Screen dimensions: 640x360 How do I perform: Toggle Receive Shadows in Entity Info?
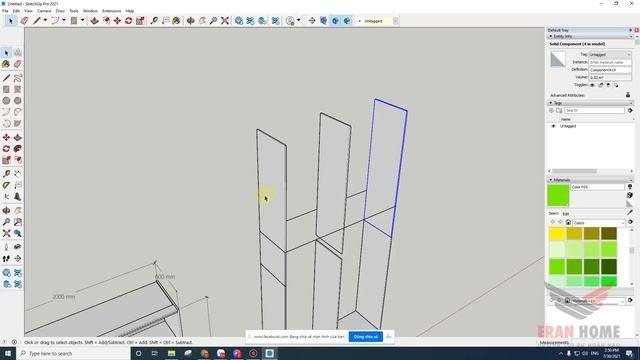tap(608, 85)
